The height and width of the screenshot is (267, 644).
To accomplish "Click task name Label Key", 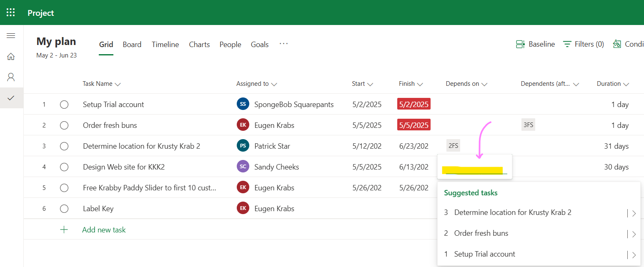I will click(98, 209).
